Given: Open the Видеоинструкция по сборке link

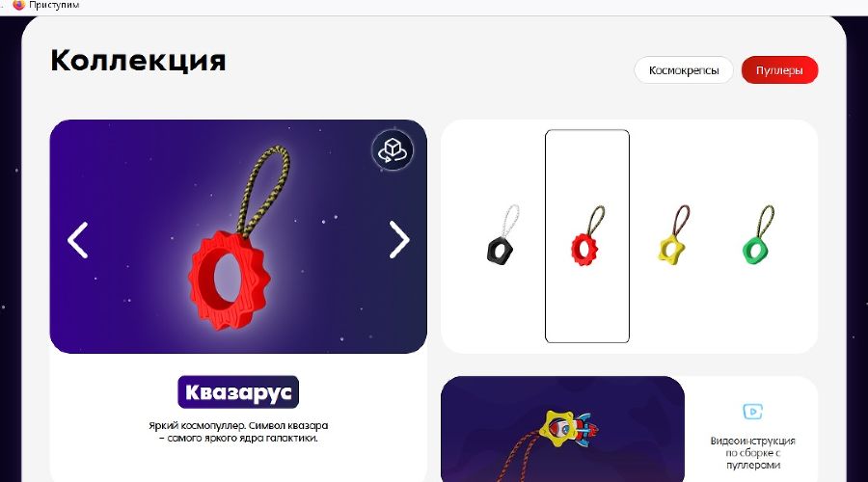Looking at the screenshot, I should pos(752,453).
